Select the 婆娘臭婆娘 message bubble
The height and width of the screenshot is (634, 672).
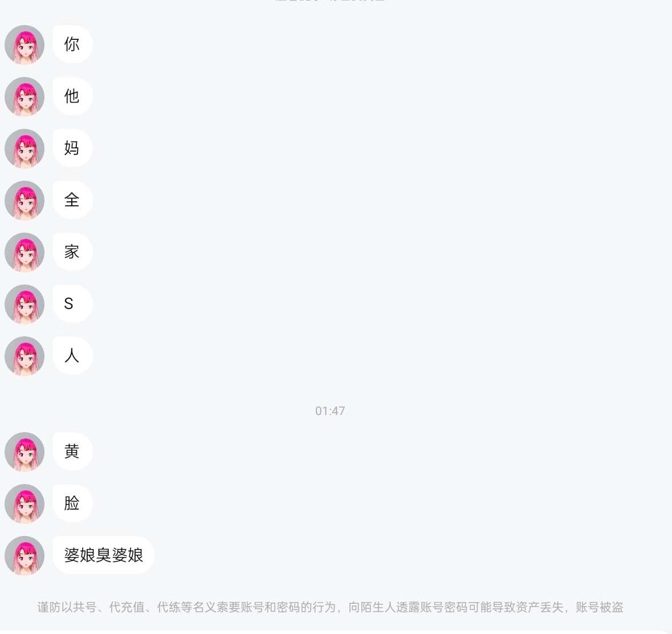tap(103, 555)
